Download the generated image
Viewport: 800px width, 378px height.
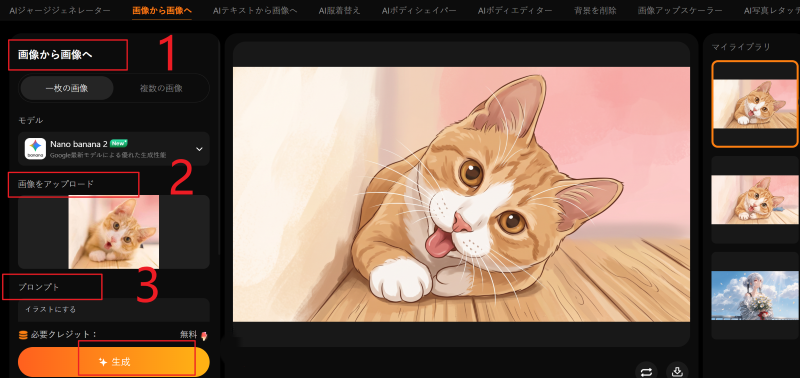tap(677, 372)
